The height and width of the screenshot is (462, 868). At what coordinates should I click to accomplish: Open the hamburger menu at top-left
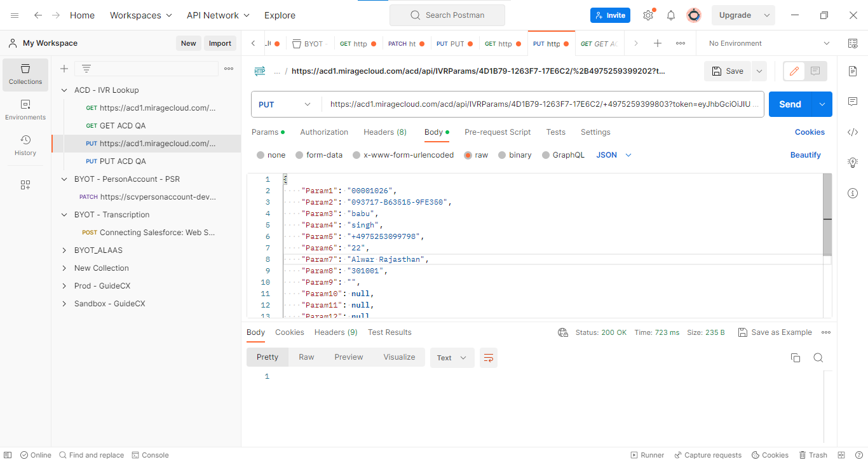click(15, 15)
